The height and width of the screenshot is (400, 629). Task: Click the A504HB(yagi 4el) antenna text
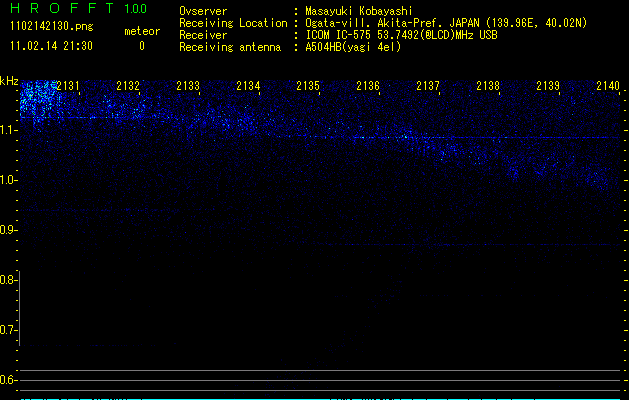pos(353,47)
